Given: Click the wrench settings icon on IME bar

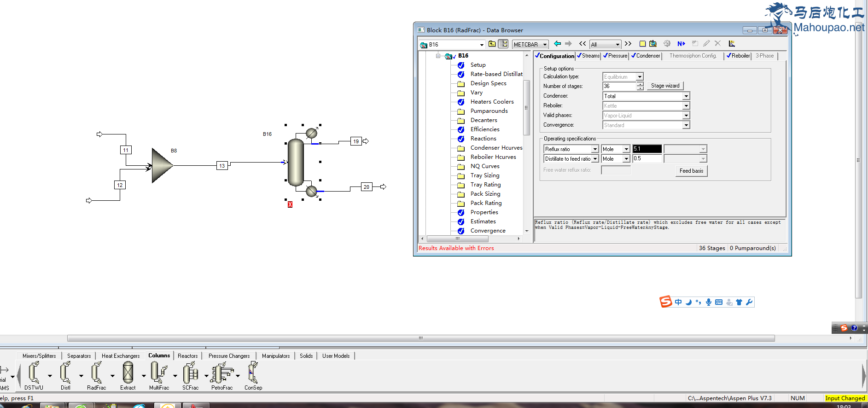Looking at the screenshot, I should coord(749,302).
